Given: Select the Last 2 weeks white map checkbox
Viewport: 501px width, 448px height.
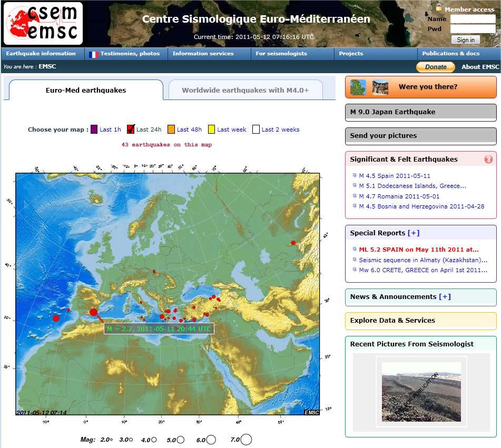Looking at the screenshot, I should pos(256,130).
